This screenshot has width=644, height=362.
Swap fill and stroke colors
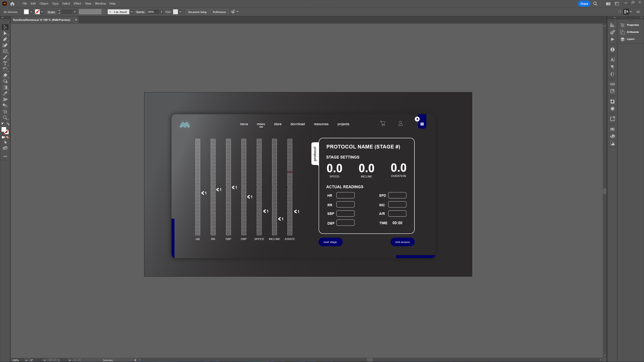[x=8, y=124]
